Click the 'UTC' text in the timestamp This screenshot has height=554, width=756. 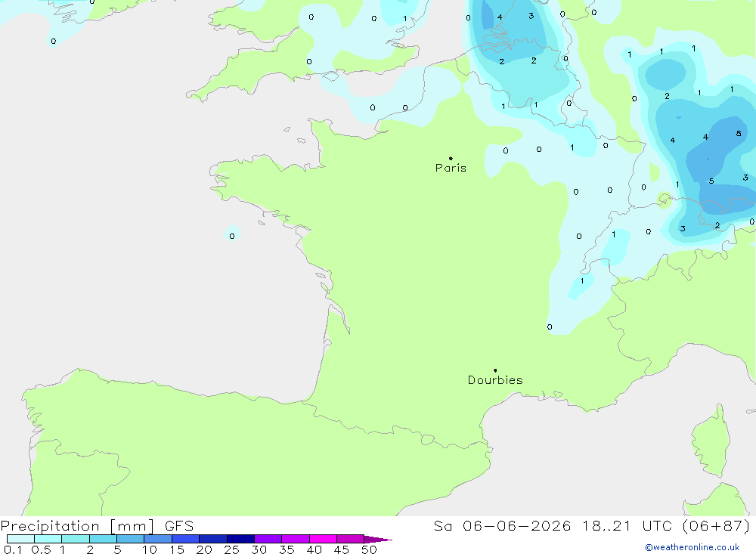(x=657, y=526)
